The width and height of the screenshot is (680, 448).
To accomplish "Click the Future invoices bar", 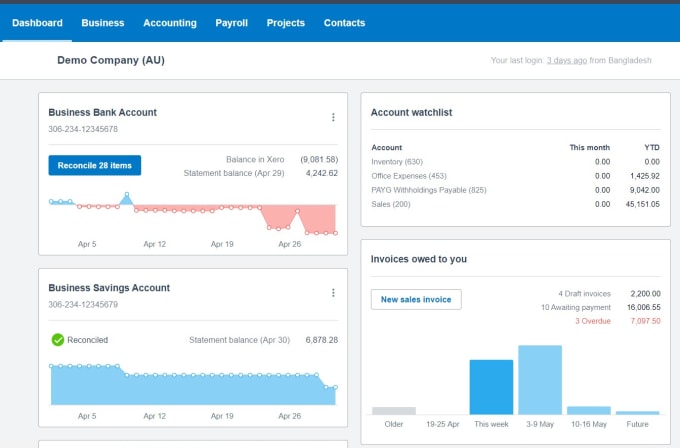I will (638, 413).
